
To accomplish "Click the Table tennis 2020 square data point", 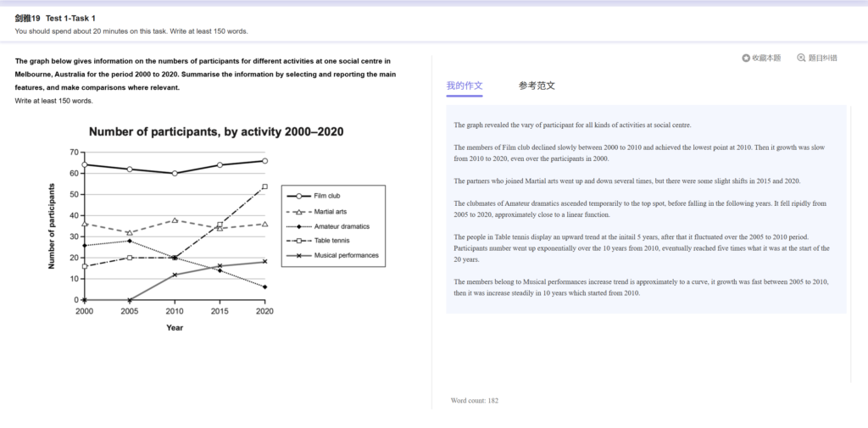I will (264, 186).
